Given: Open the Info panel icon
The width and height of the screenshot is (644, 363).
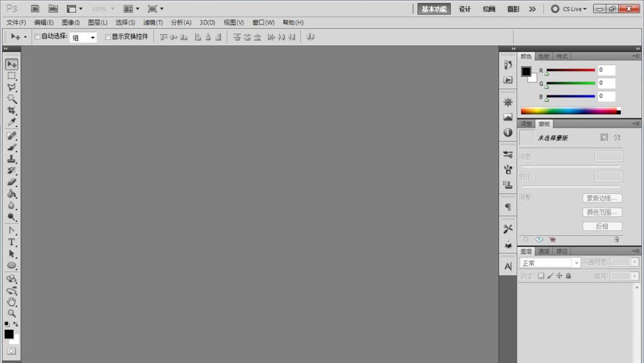Looking at the screenshot, I should click(x=508, y=132).
